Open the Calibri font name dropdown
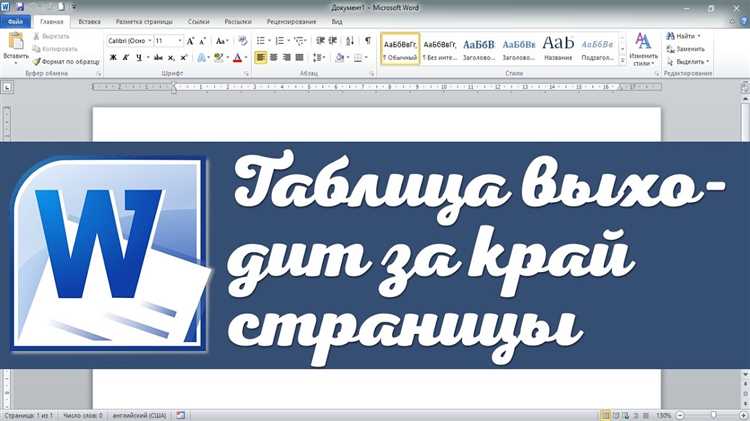 tap(150, 41)
